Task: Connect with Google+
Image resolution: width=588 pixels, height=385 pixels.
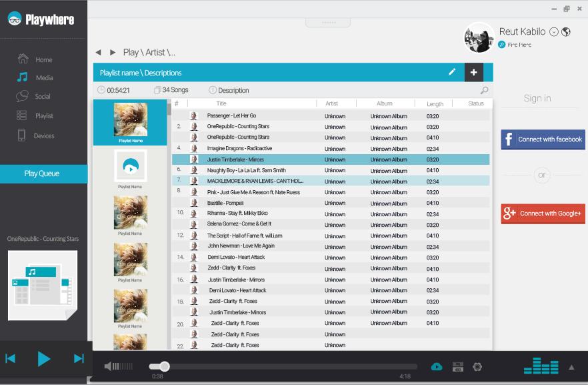Action: tap(543, 214)
